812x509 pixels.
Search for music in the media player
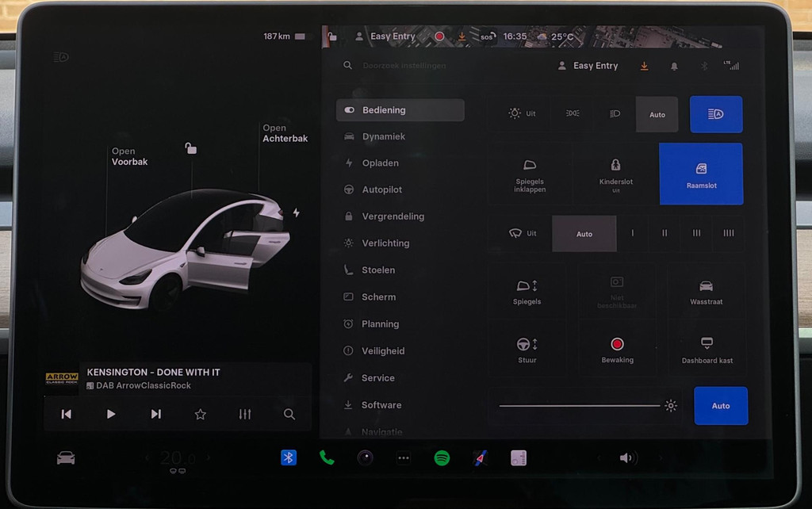(x=289, y=414)
